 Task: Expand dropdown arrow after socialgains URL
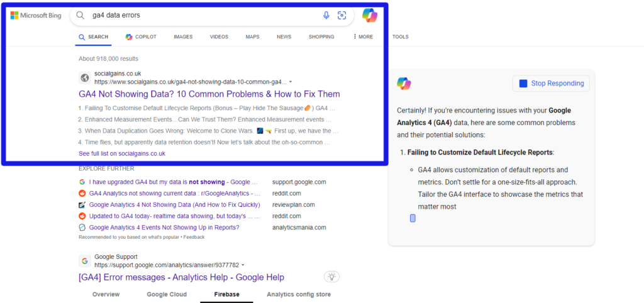[x=291, y=82]
